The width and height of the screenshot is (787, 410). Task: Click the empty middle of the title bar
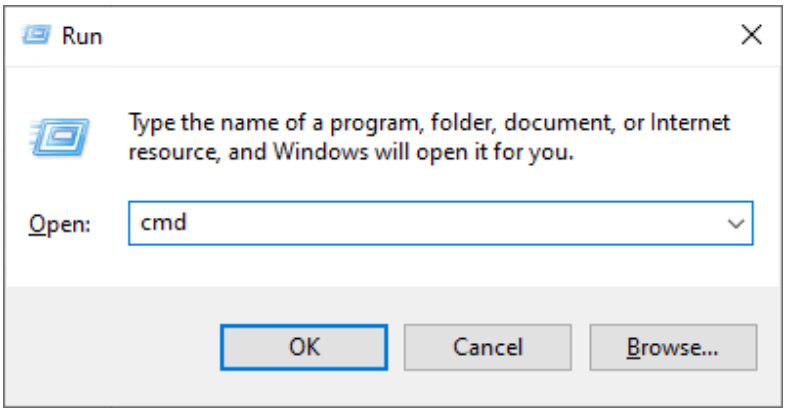point(400,36)
